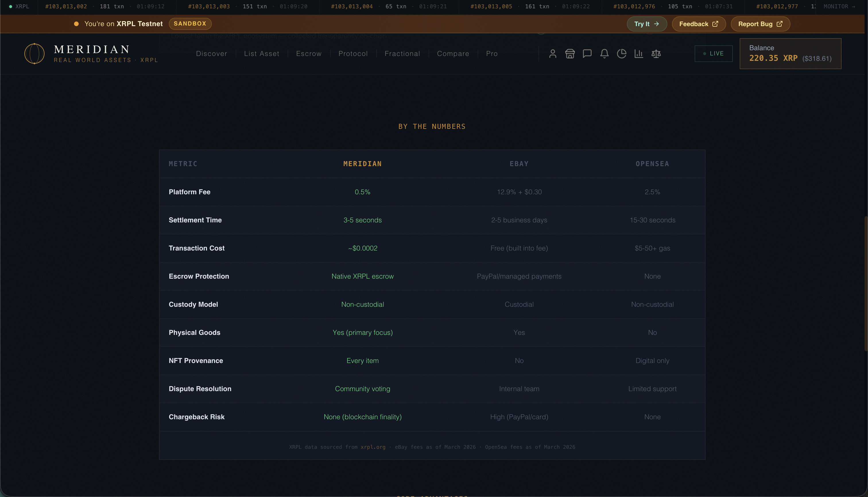This screenshot has width=868, height=497.
Task: Click the MERIDIAN column header
Action: pos(362,164)
